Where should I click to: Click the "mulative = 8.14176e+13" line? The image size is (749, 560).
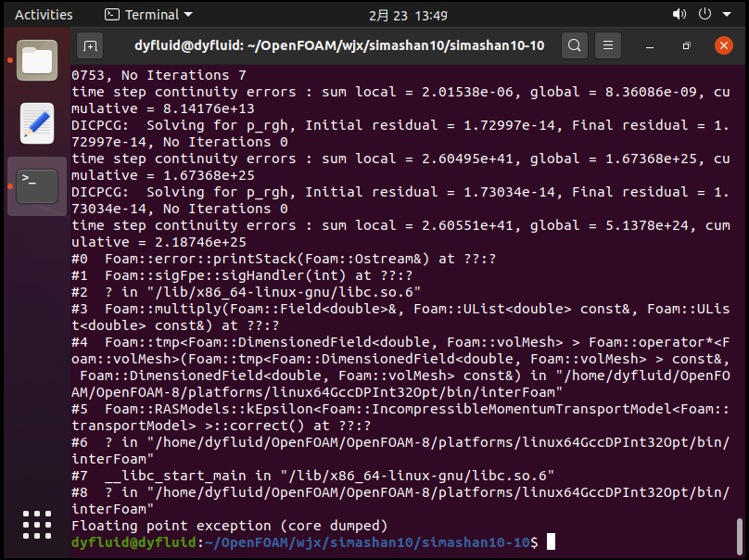tap(163, 108)
